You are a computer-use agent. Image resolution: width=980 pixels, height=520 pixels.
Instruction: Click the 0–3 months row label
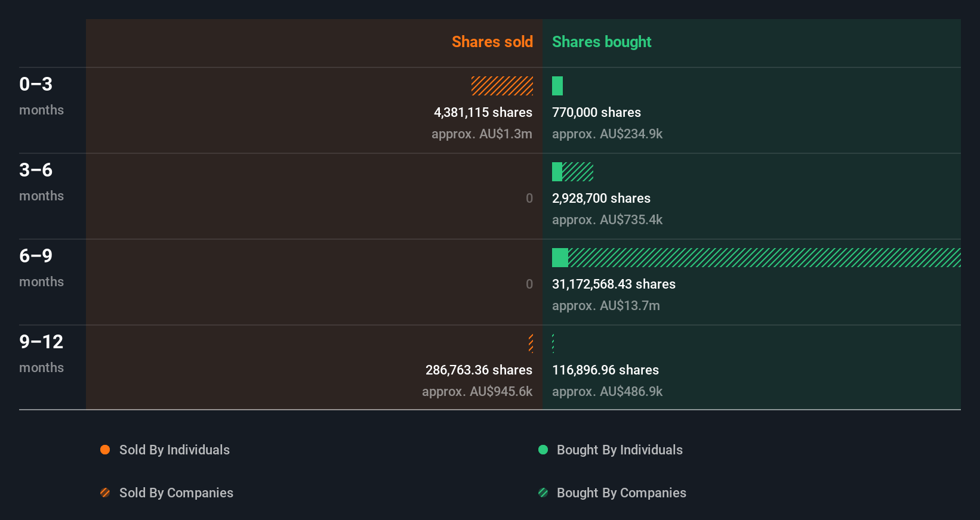point(41,95)
